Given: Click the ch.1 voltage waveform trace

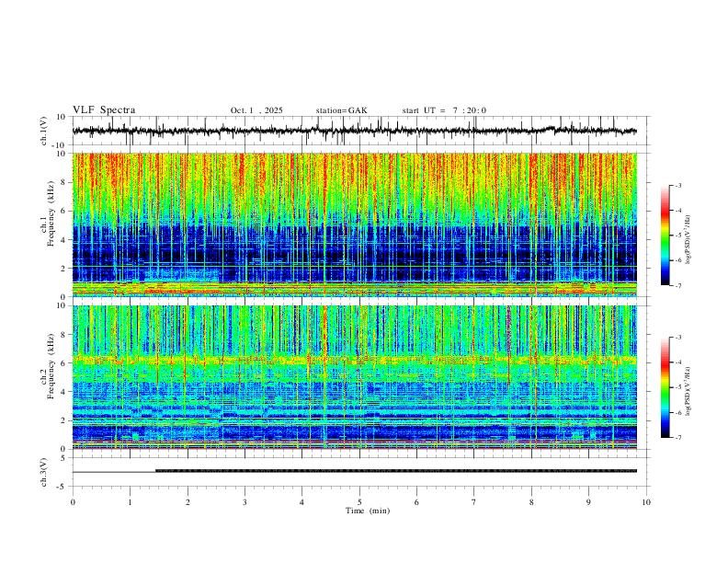Looking at the screenshot, I should (354, 131).
